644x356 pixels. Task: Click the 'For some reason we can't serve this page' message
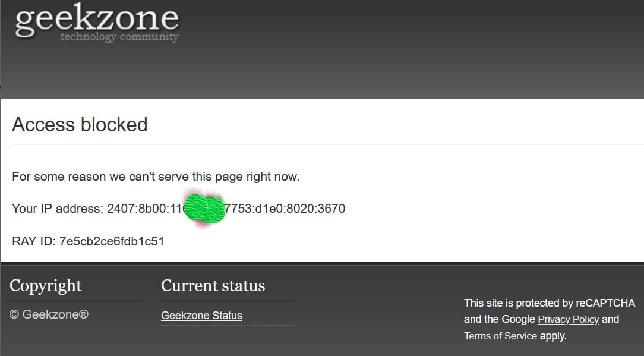pos(156,177)
